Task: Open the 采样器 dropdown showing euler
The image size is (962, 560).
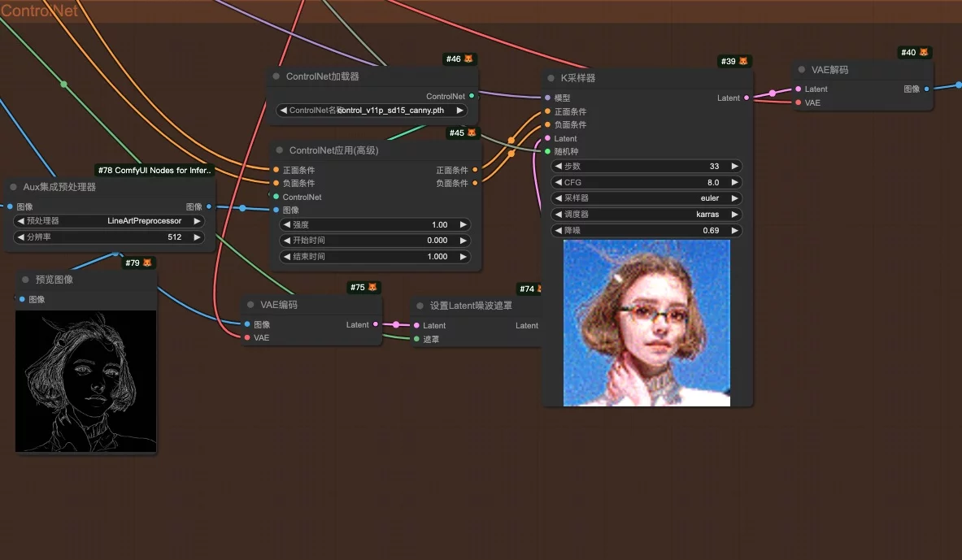Action: coord(646,198)
